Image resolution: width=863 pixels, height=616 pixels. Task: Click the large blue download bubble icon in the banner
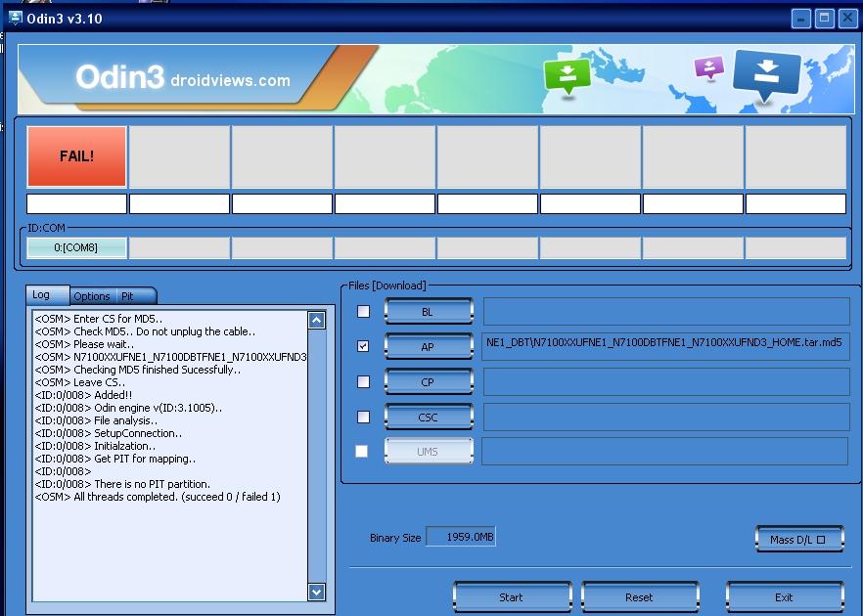[x=766, y=76]
